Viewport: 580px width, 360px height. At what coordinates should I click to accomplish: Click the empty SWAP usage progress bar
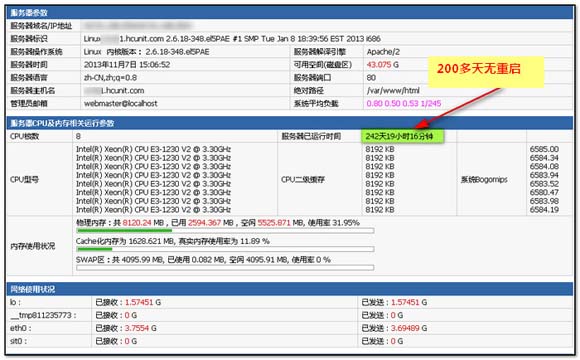pyautogui.click(x=225, y=268)
